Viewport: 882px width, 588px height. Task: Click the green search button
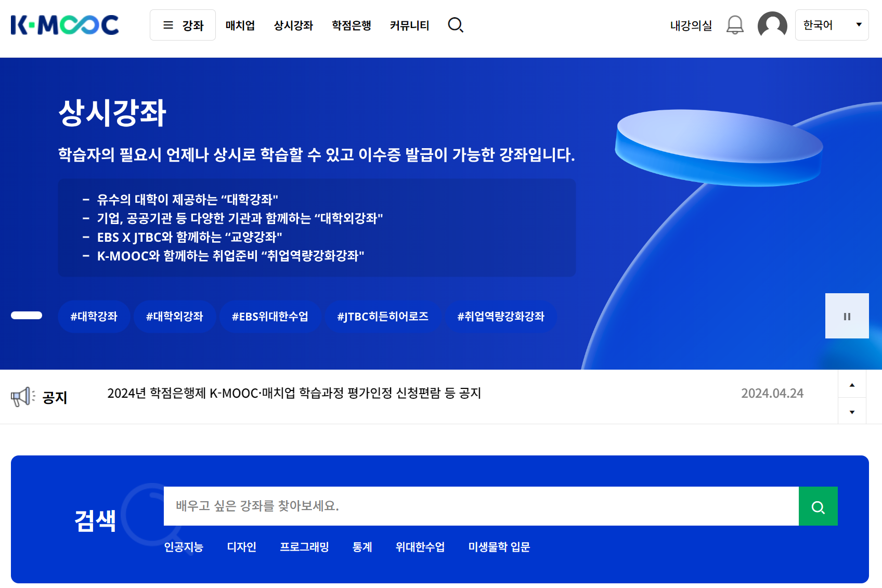click(818, 506)
